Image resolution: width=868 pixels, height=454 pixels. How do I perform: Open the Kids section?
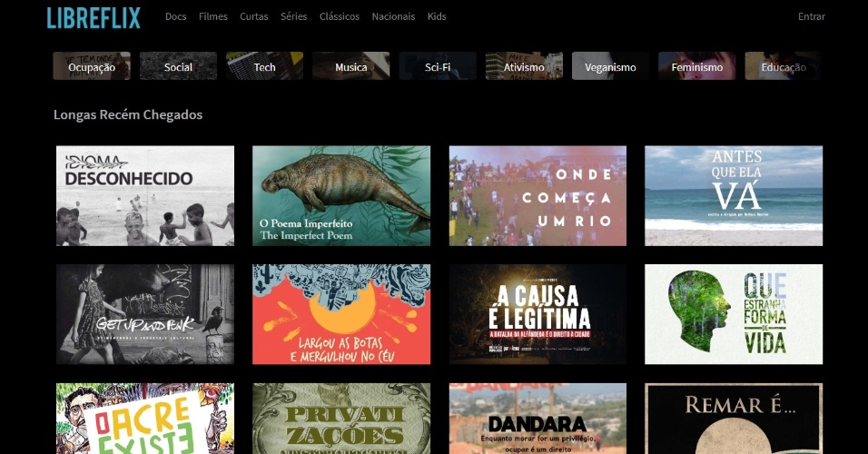pyautogui.click(x=436, y=16)
